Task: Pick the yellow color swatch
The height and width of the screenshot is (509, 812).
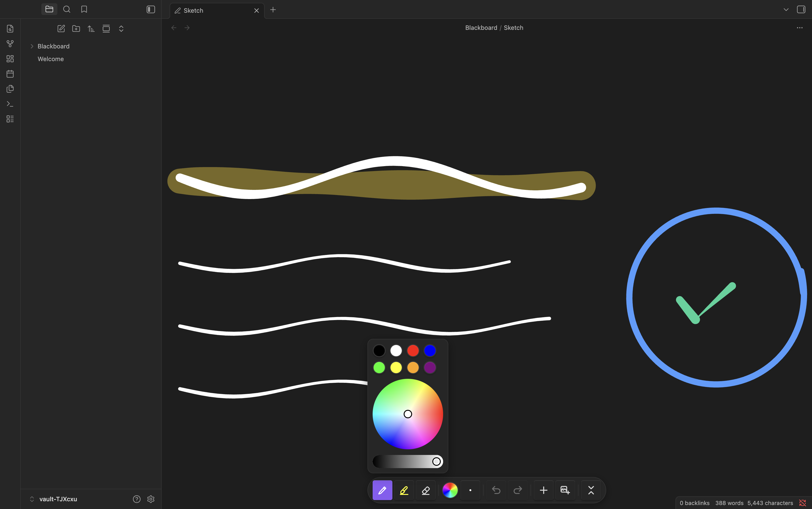Action: click(x=396, y=367)
